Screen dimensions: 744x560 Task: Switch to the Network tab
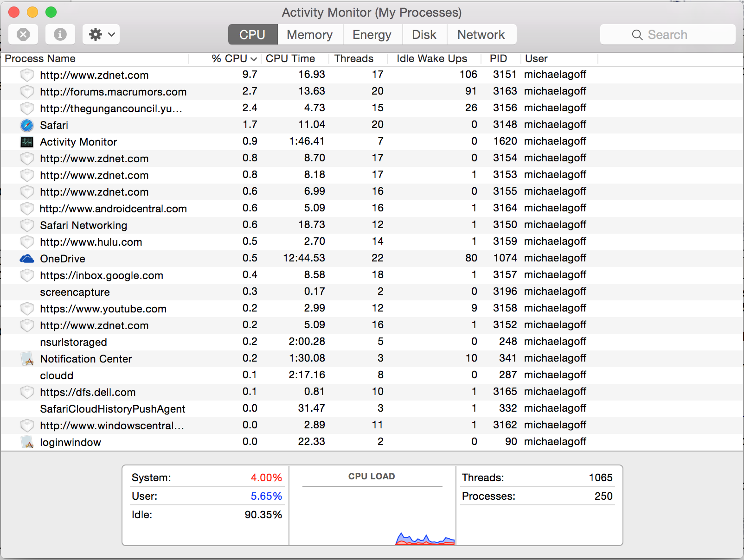[481, 35]
